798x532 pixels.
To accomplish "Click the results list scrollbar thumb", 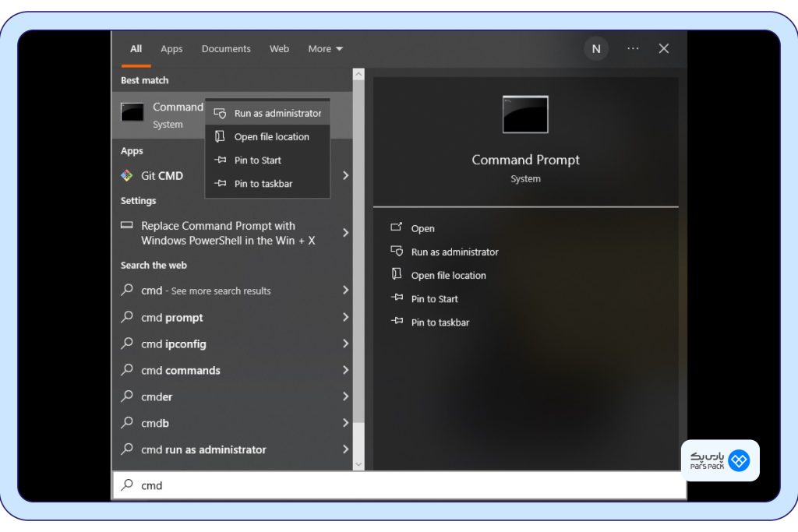I will point(358,251).
